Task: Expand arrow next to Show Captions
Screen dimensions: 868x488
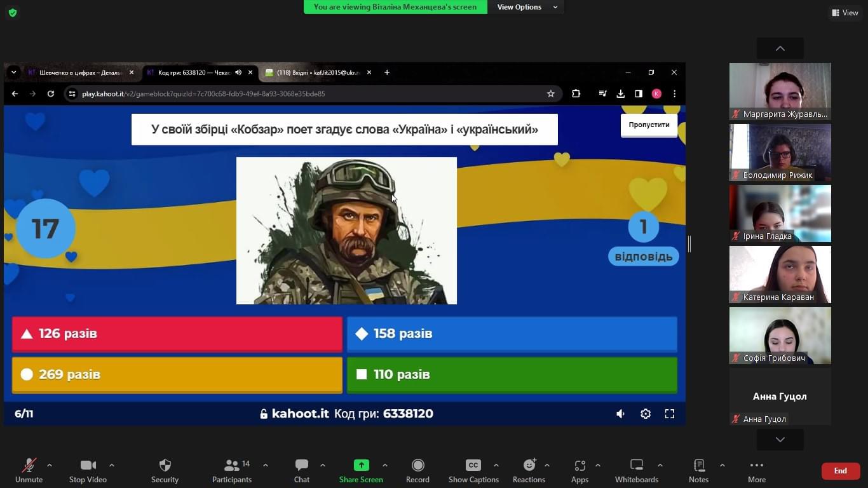Action: point(496,465)
